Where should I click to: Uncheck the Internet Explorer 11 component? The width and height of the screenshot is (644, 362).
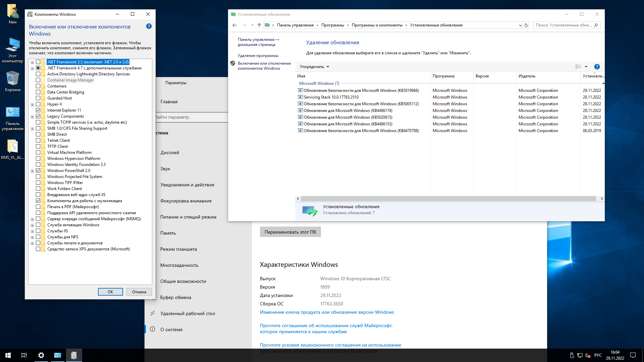click(x=38, y=110)
